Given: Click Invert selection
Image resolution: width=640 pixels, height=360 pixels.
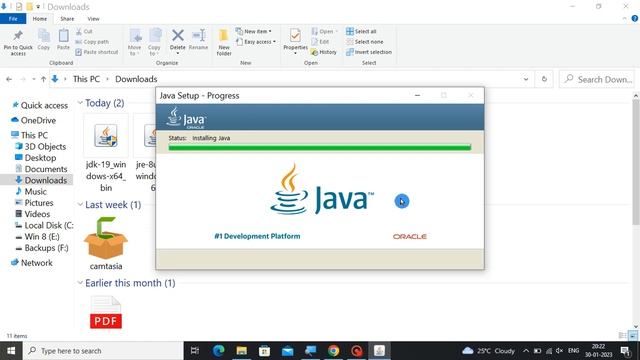Looking at the screenshot, I should [369, 52].
